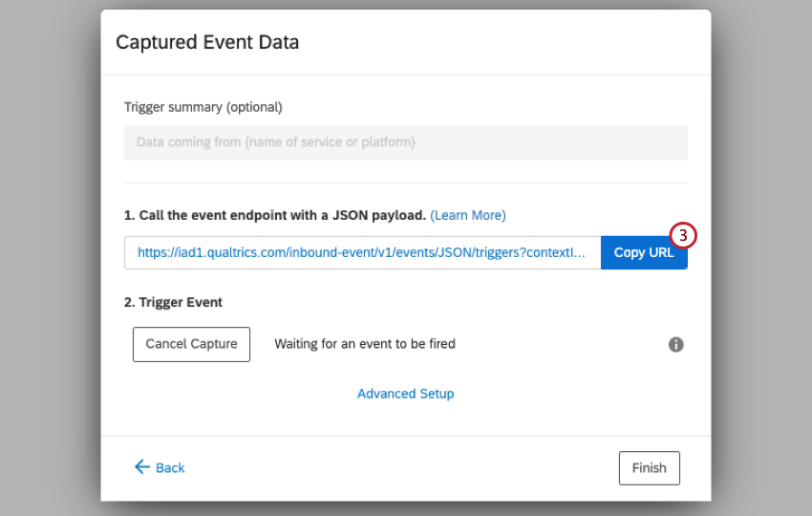Go back using the Back text link
The width and height of the screenshot is (812, 516).
(x=170, y=468)
